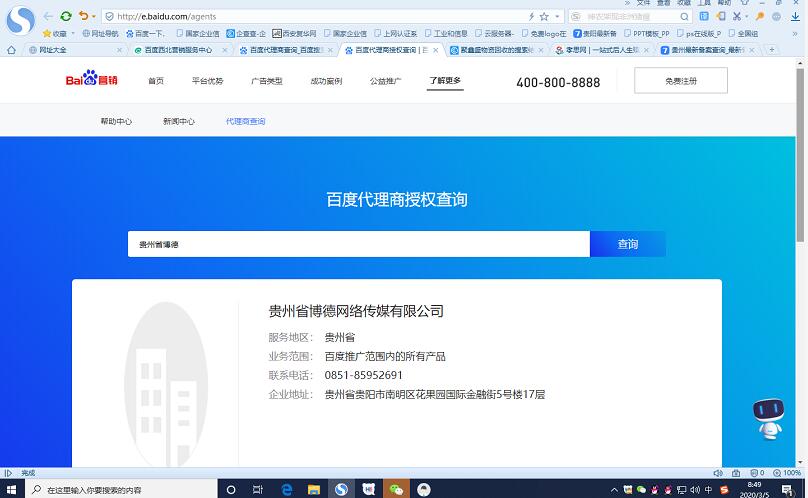
Task: Open the new tab plus button
Action: click(x=772, y=50)
